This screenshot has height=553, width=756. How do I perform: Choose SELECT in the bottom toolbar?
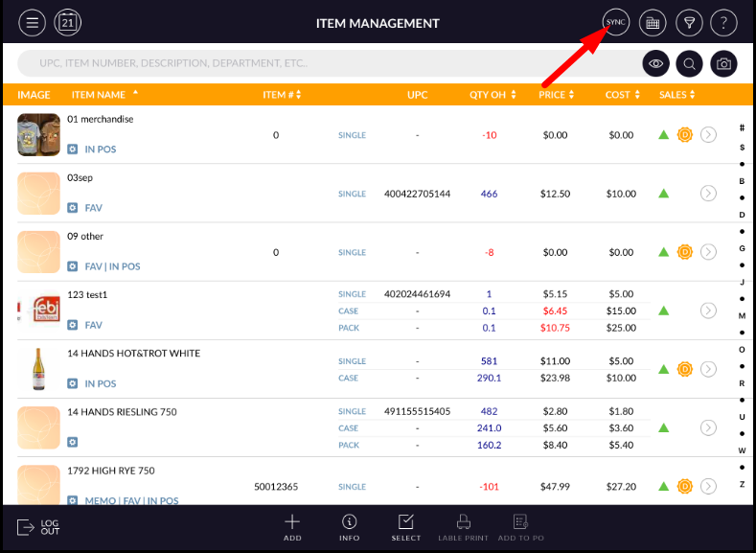405,527
